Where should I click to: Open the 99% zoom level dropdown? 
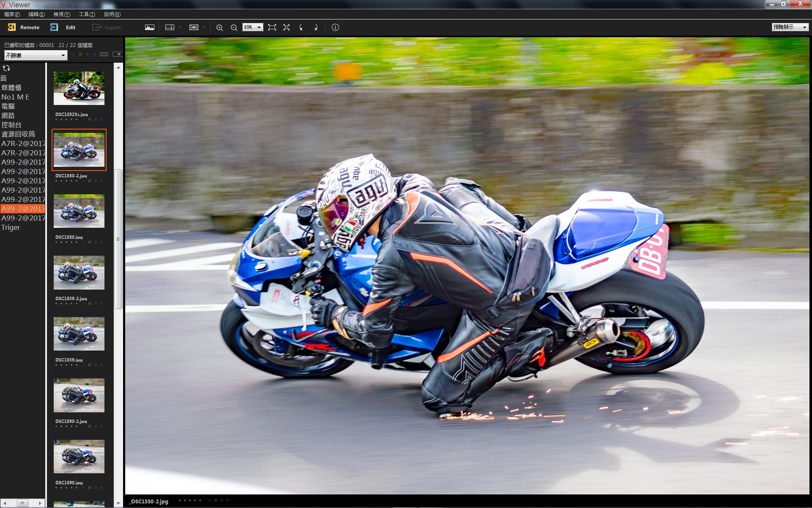252,27
